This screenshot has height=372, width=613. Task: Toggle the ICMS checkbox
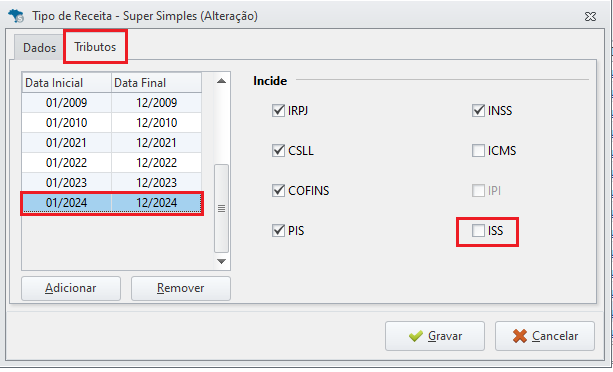coord(478,150)
